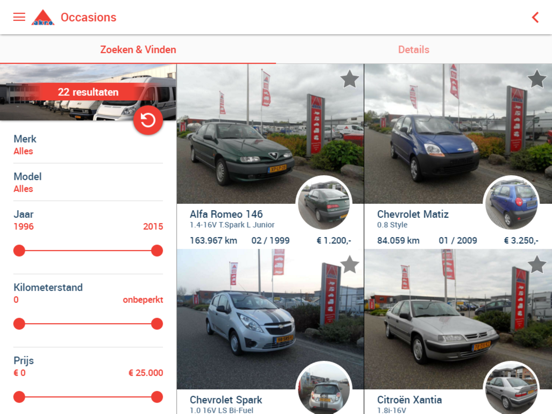Click the Jaar slider maximum handle
The height and width of the screenshot is (414, 552).
point(157,251)
